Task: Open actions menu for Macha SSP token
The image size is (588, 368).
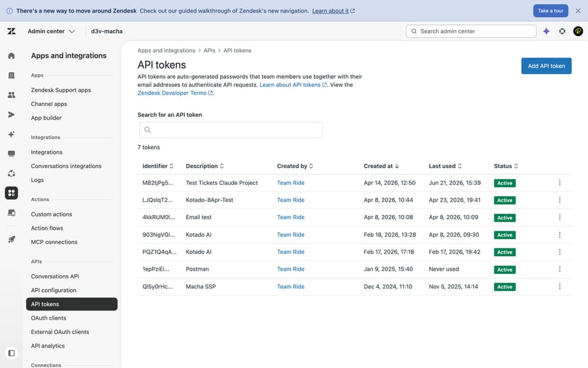Action: [559, 286]
